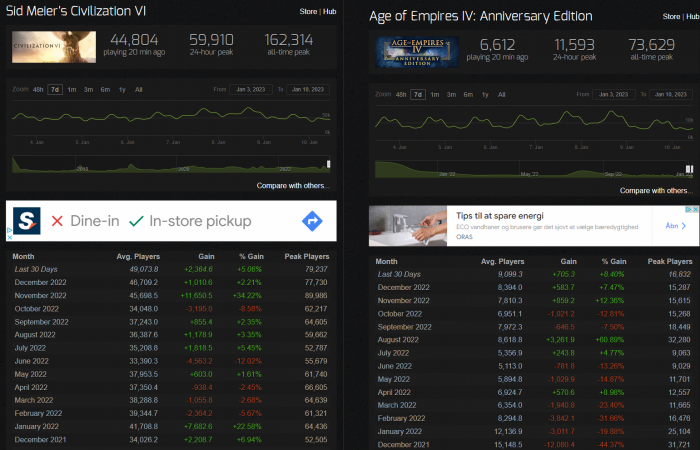Image resolution: width=700 pixels, height=450 pixels.
Task: Click Civilization VI '+34.22%' gain cell
Action: 247,296
